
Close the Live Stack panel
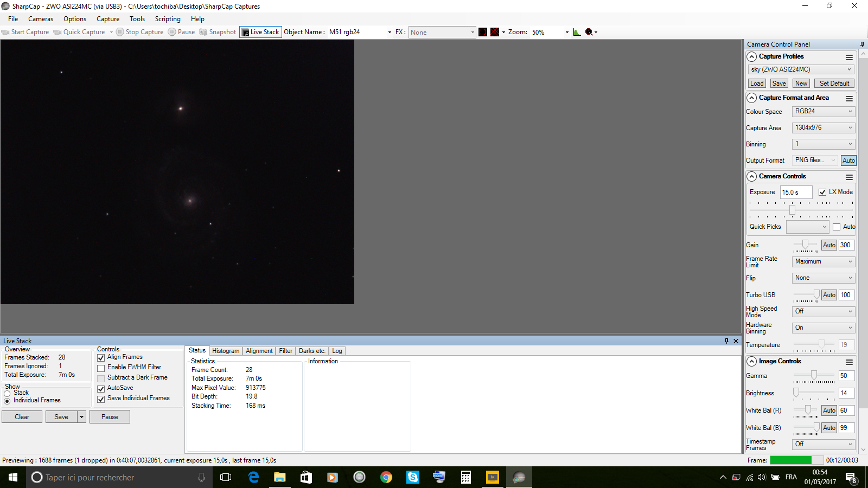[x=736, y=341]
